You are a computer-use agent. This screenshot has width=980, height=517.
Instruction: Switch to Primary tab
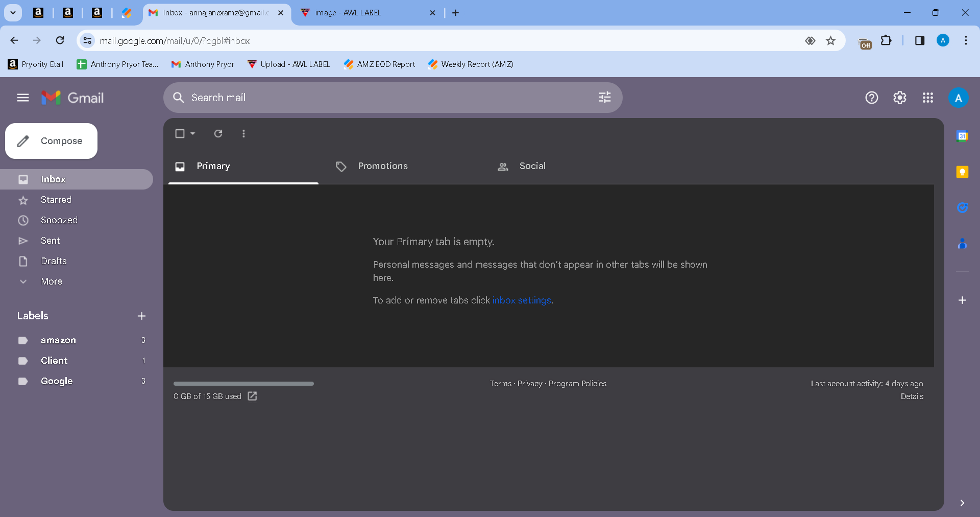(243, 166)
